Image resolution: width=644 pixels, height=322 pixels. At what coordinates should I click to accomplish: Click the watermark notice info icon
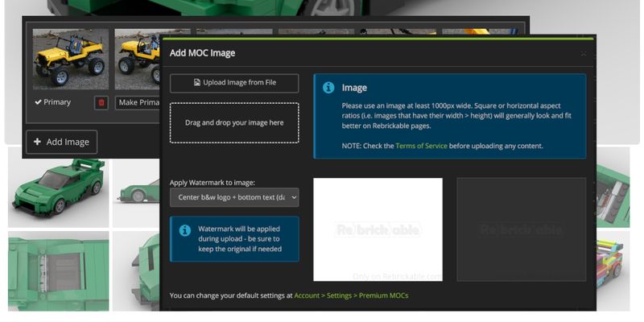[184, 230]
